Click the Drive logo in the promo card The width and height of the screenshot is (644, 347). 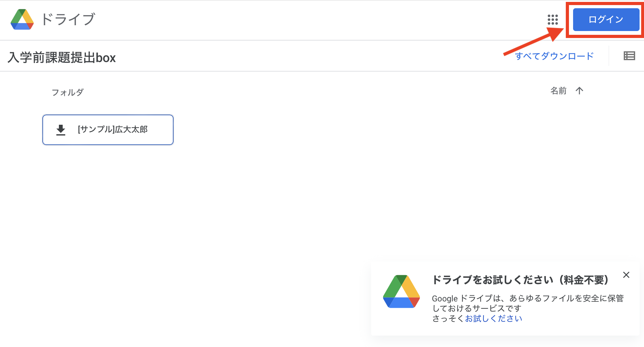[401, 291]
